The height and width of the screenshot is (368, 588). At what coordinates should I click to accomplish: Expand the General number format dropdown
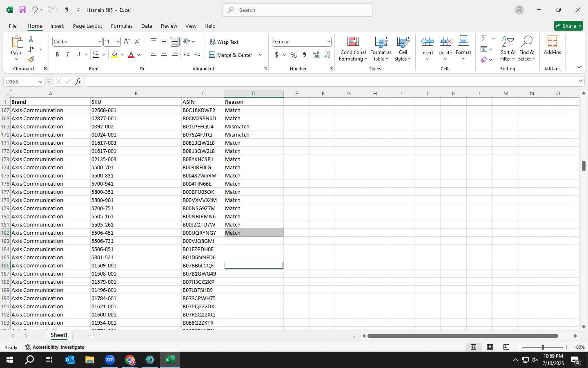[328, 42]
